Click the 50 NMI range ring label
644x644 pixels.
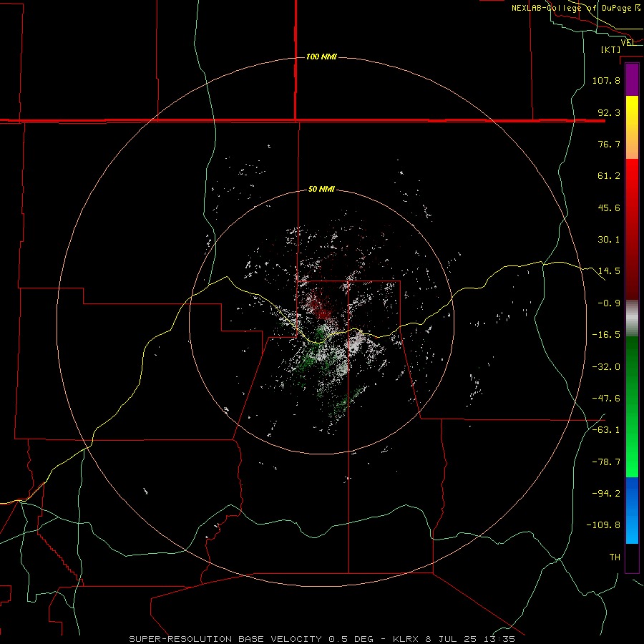[x=321, y=190]
